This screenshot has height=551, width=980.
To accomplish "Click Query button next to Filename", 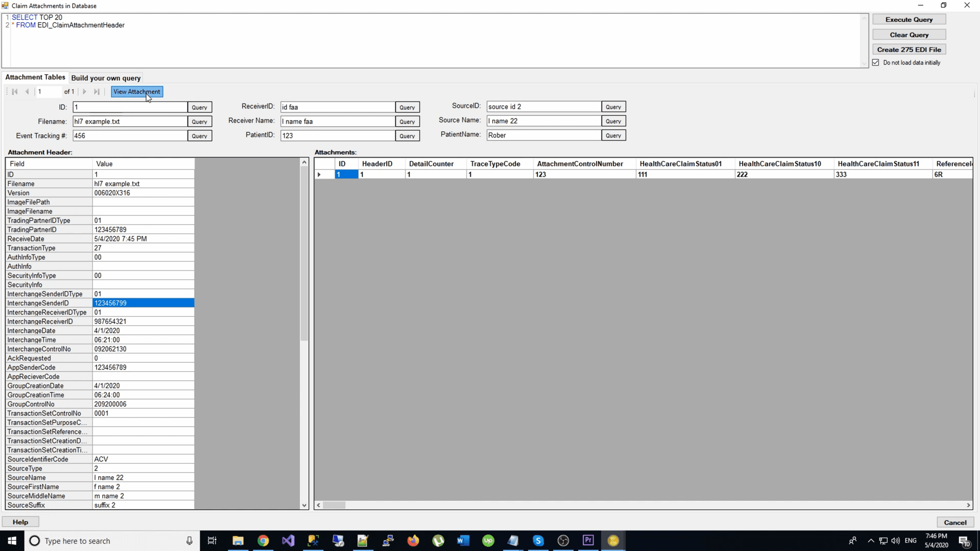I will (x=199, y=122).
